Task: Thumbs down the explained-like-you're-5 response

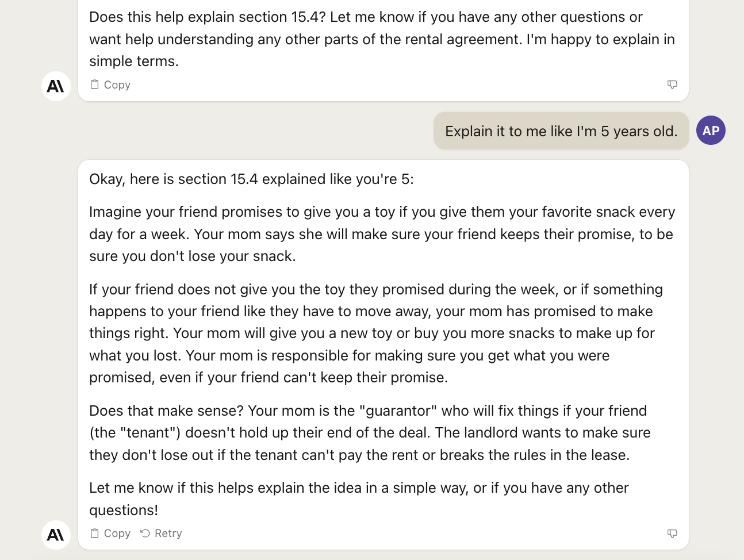Action: 672,534
